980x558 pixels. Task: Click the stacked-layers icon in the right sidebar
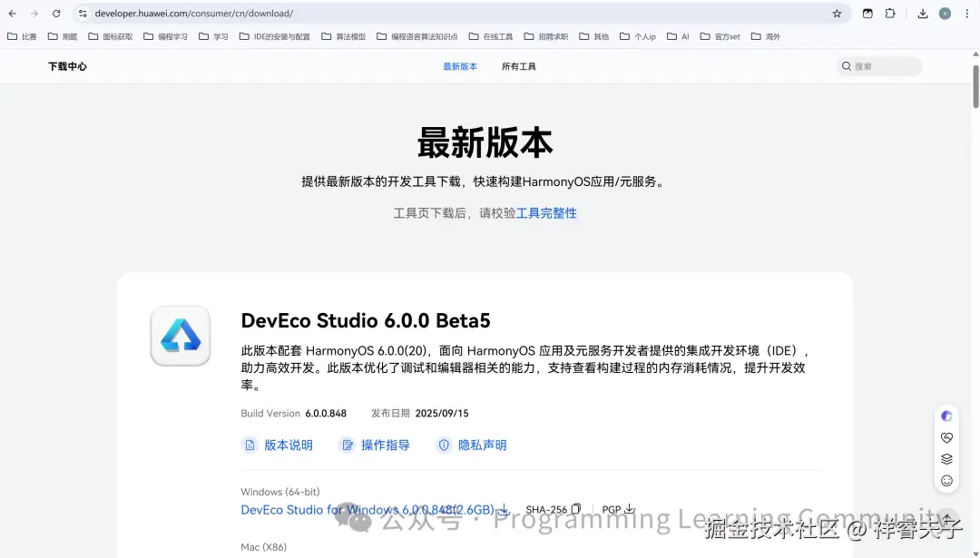coord(946,458)
